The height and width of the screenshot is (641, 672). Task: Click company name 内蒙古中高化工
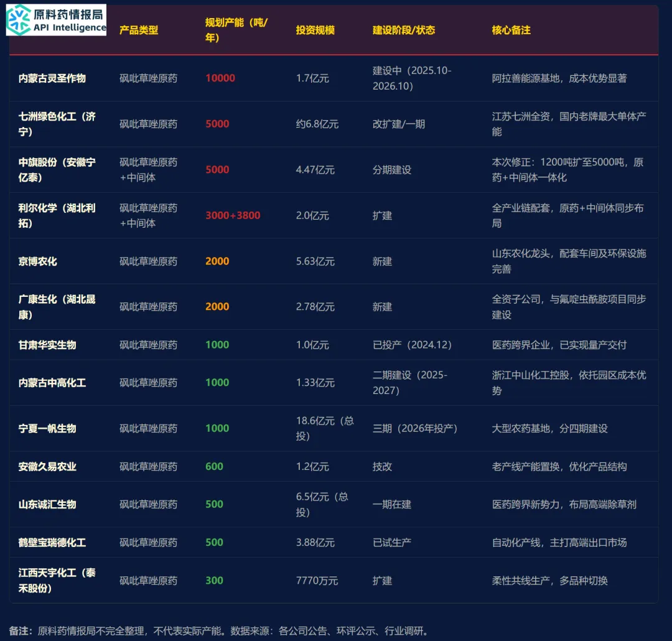(52, 383)
